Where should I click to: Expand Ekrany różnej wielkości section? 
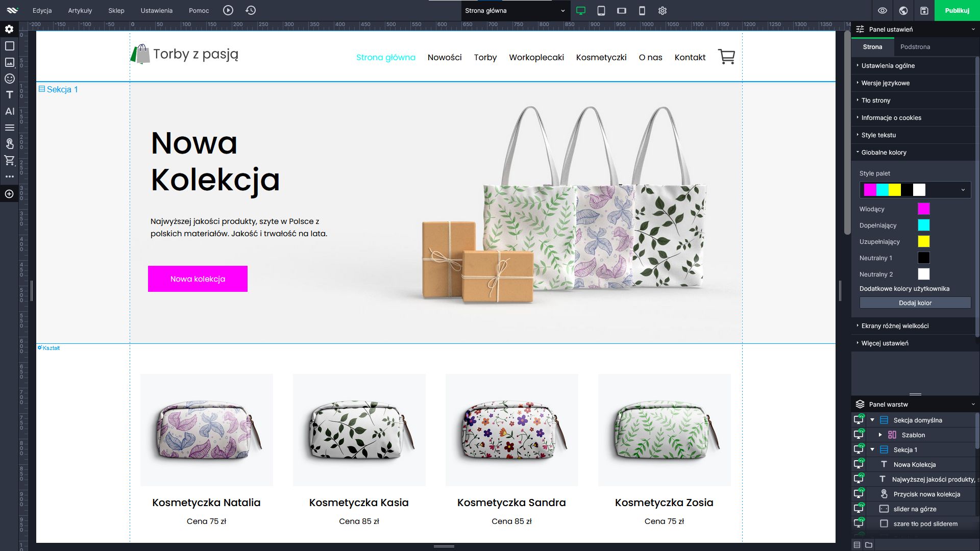click(x=914, y=325)
